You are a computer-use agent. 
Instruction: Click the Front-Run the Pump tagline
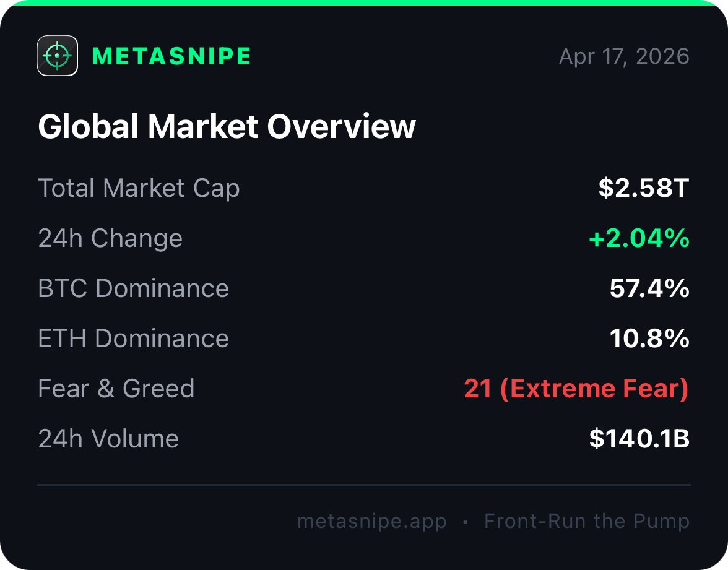[x=586, y=521]
